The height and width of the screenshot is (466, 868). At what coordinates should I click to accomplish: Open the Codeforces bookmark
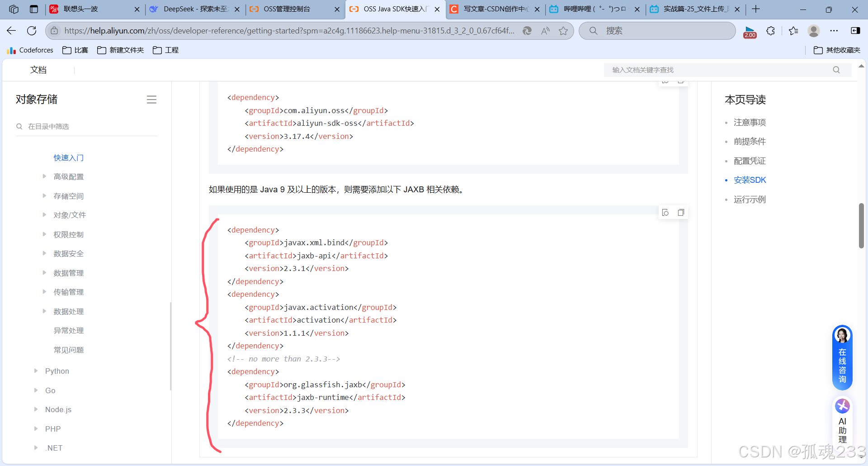pyautogui.click(x=30, y=50)
